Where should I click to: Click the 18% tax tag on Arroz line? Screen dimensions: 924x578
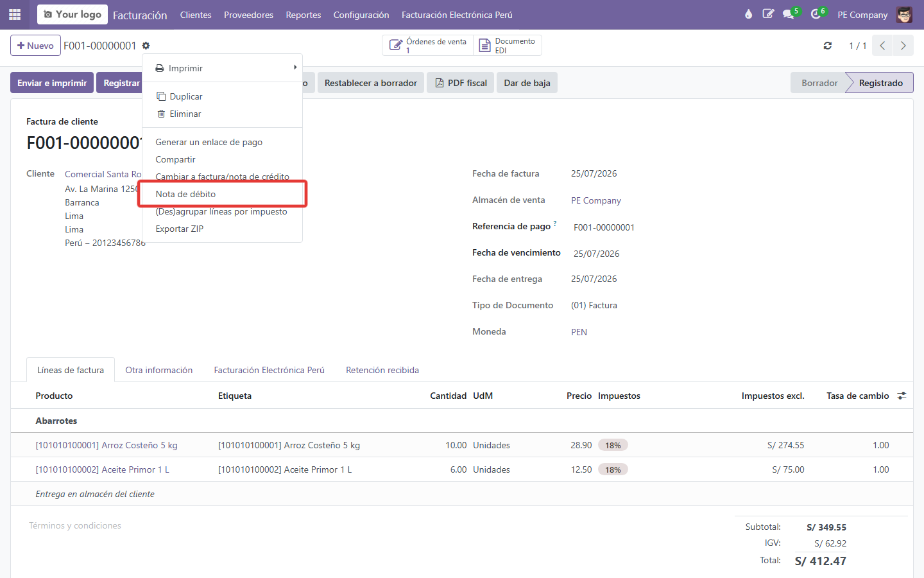tap(613, 445)
